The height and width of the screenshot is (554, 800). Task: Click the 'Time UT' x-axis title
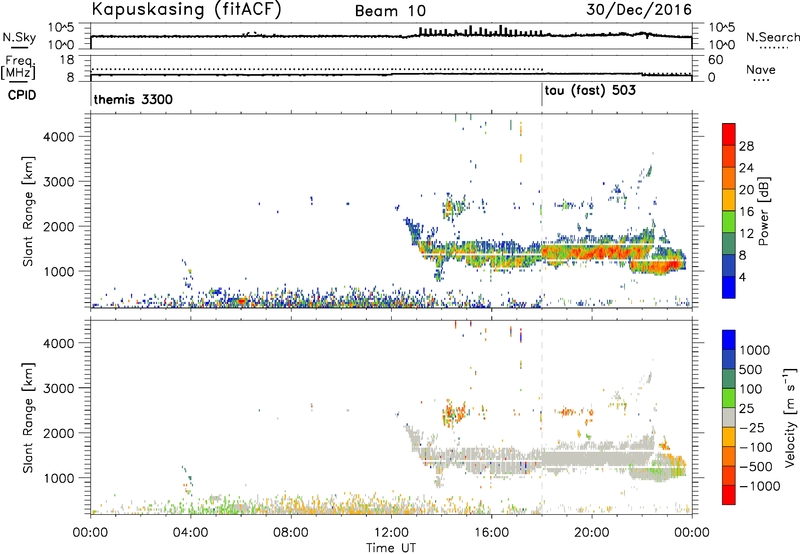click(x=391, y=548)
